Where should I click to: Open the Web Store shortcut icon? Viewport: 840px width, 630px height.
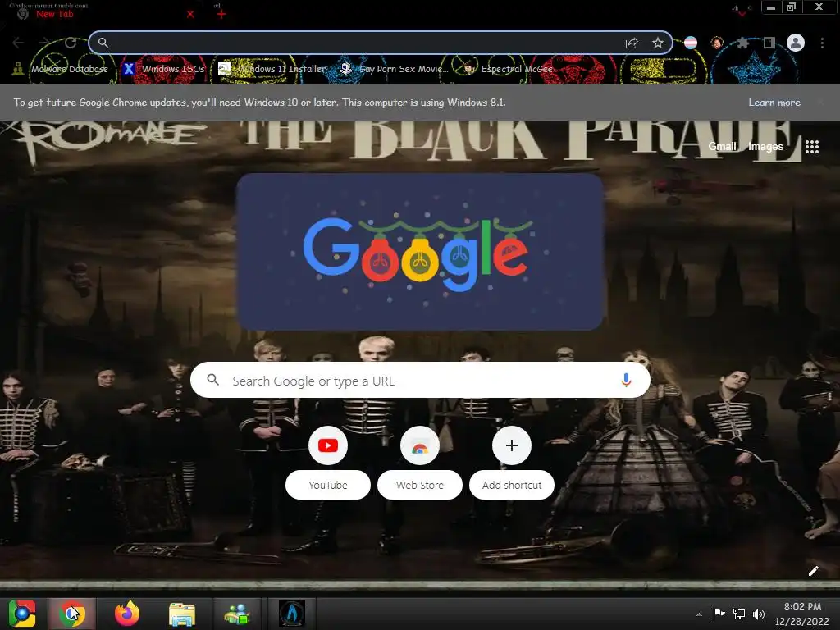pos(420,445)
